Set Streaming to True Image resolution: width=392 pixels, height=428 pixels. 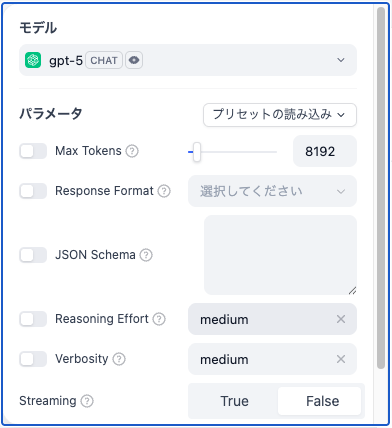click(234, 401)
